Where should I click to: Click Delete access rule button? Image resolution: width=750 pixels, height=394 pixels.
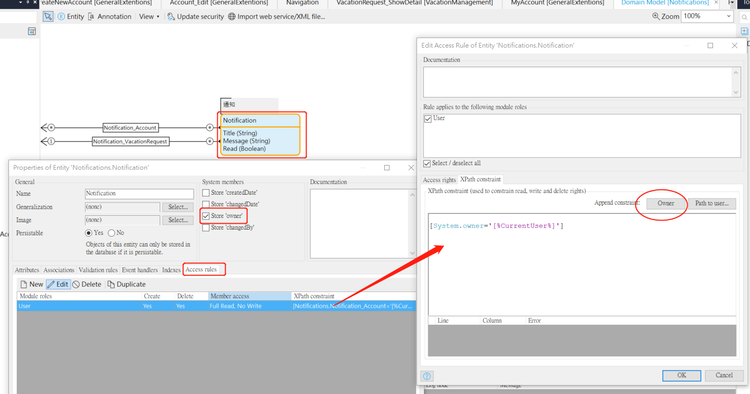(x=87, y=284)
